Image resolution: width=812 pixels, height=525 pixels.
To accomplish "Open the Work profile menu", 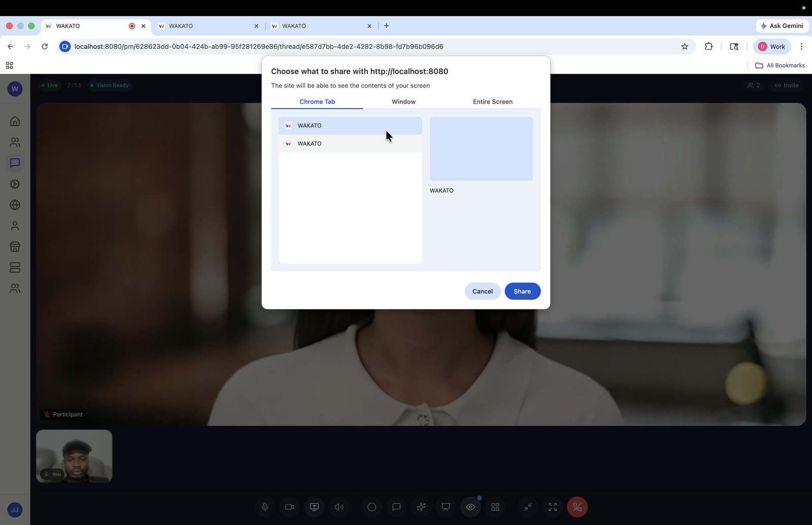I will click(x=772, y=47).
